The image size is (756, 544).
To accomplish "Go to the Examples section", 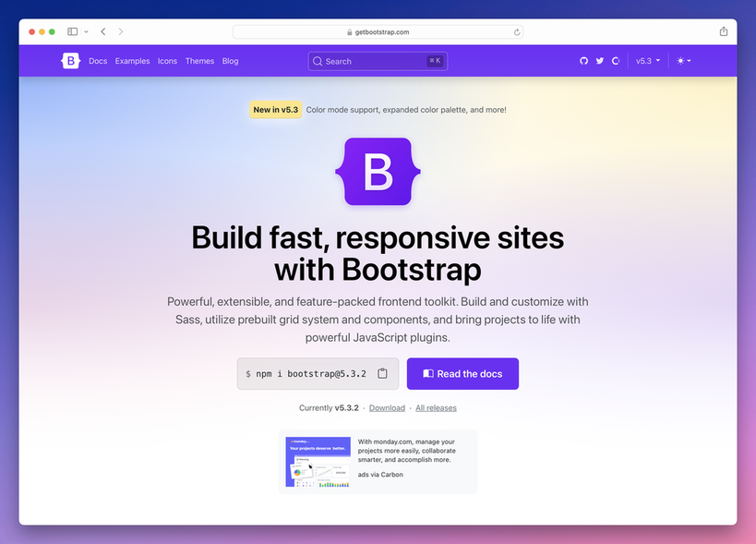I will [x=131, y=60].
